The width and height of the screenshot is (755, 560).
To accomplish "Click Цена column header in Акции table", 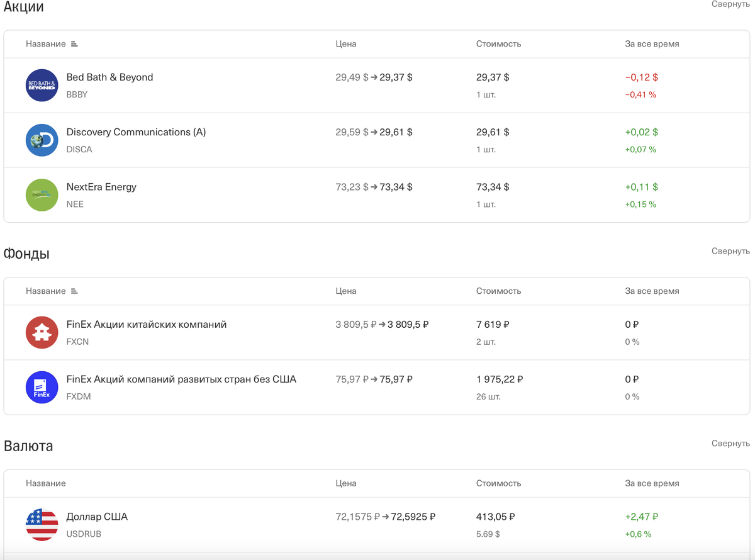I will pyautogui.click(x=346, y=44).
